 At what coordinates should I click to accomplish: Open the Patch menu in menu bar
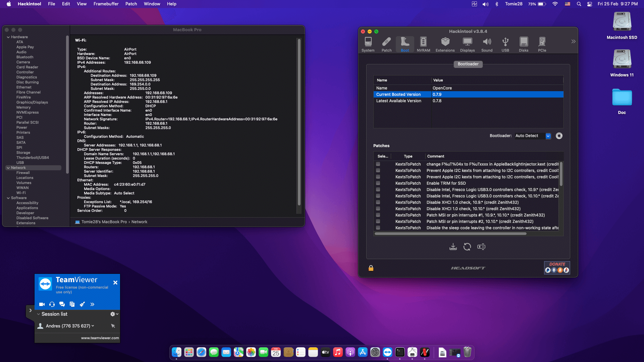pyautogui.click(x=131, y=4)
